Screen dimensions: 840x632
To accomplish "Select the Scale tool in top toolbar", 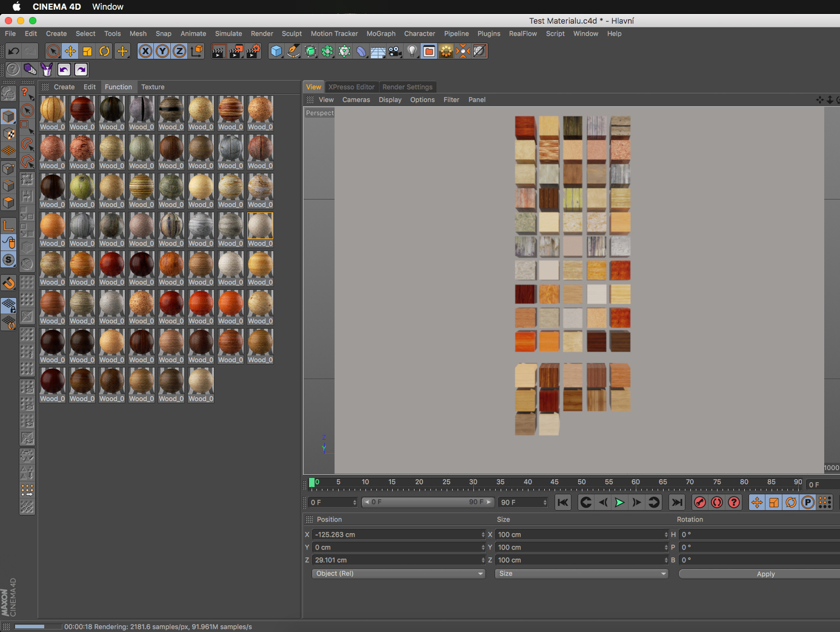I will click(87, 52).
